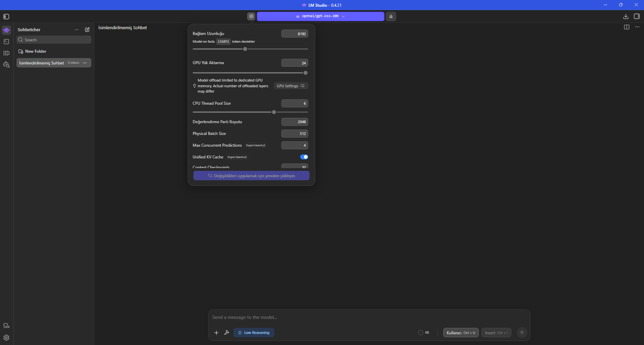This screenshot has height=345, width=644.
Task: Change the Low Reasoning effort setting
Action: [x=254, y=333]
